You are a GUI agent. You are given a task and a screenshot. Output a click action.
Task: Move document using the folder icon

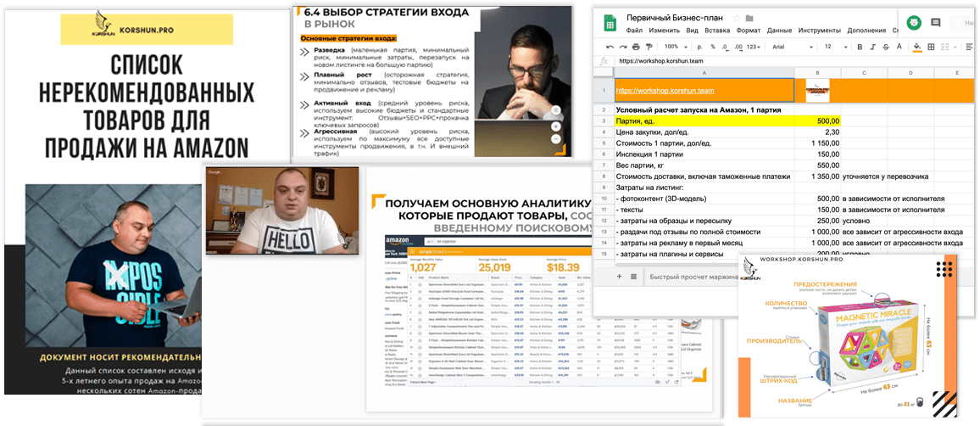coord(749,18)
